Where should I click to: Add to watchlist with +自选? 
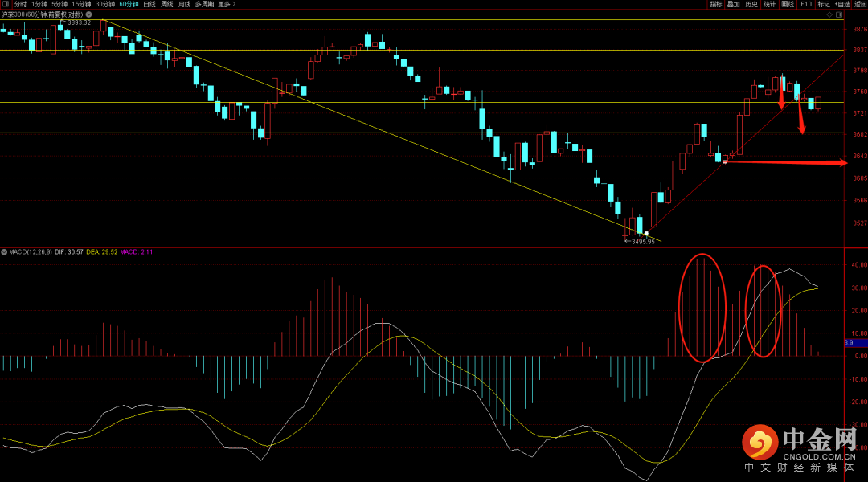842,4
